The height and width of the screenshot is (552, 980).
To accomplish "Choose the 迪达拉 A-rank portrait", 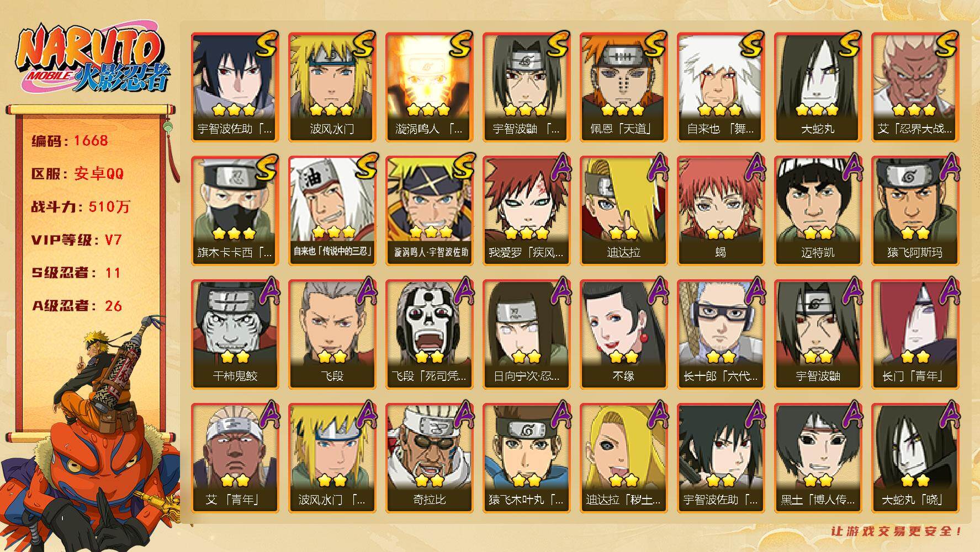I will 624,211.
